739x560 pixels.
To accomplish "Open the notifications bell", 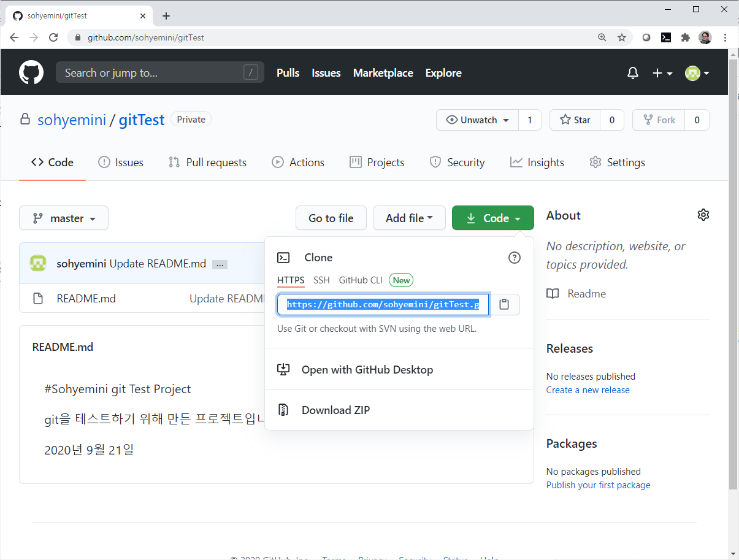I will (633, 73).
